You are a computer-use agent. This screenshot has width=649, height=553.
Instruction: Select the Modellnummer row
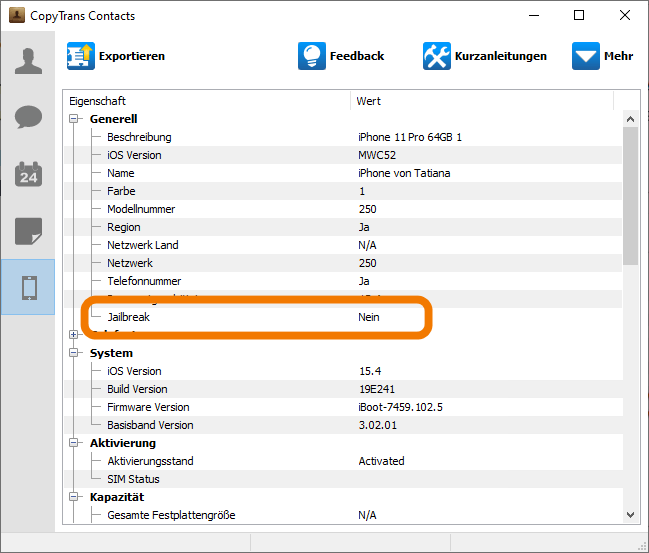click(343, 209)
